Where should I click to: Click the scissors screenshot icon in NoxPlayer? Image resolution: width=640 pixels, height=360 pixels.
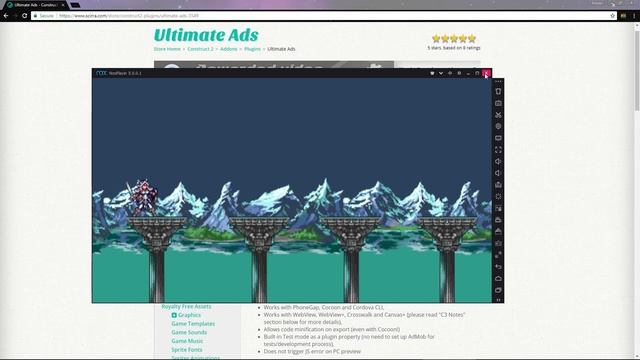coord(498,115)
